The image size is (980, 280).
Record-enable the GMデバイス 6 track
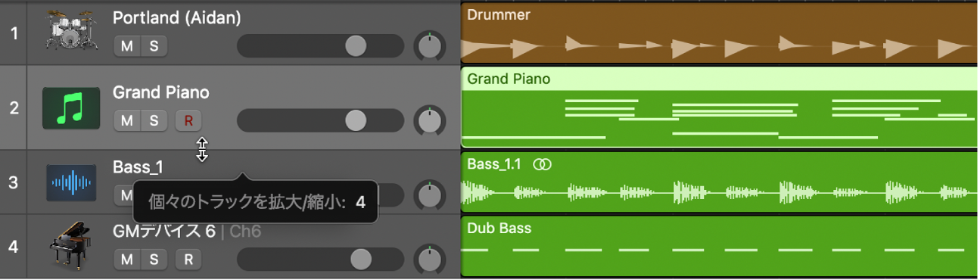(188, 260)
